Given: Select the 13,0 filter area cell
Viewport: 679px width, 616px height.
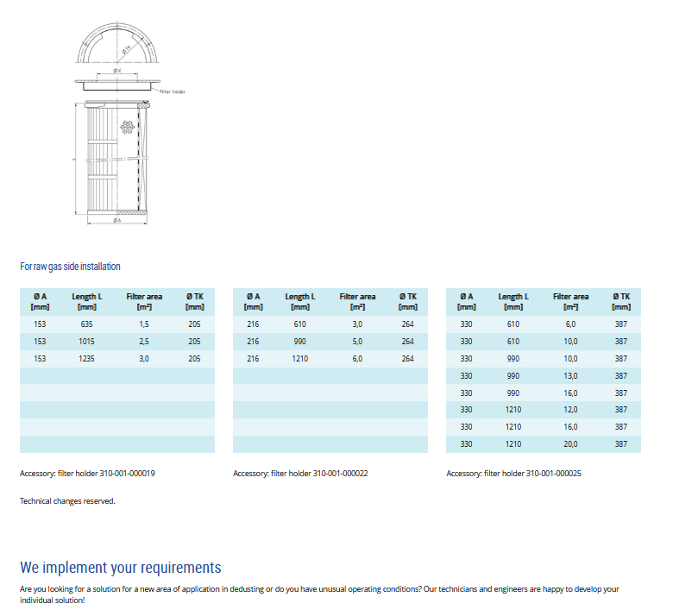Looking at the screenshot, I should (570, 375).
